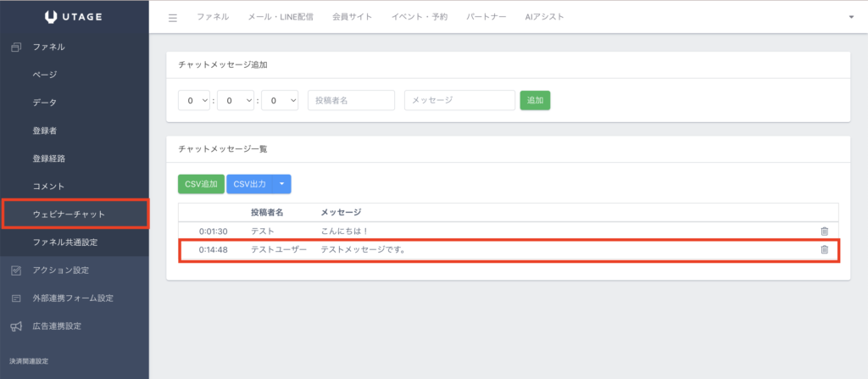Screen dimensions: 868x379
Task: Click the UTAGE logo
Action: point(74,17)
